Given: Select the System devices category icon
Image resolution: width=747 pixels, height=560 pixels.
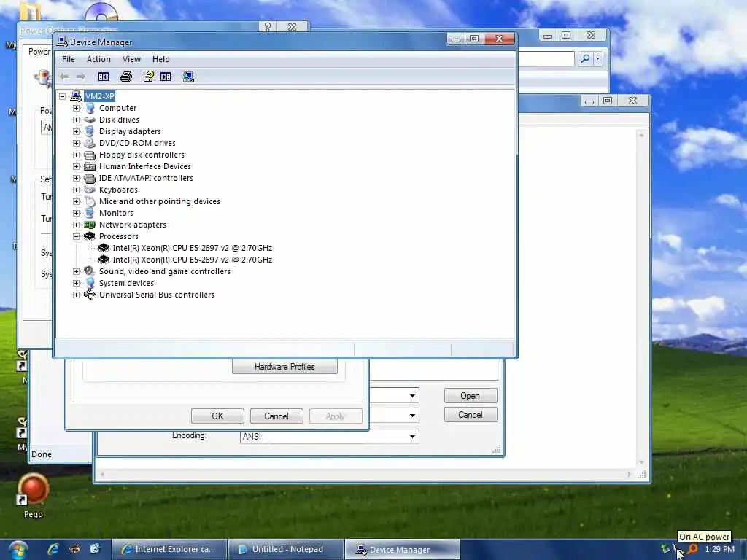Looking at the screenshot, I should tap(90, 283).
